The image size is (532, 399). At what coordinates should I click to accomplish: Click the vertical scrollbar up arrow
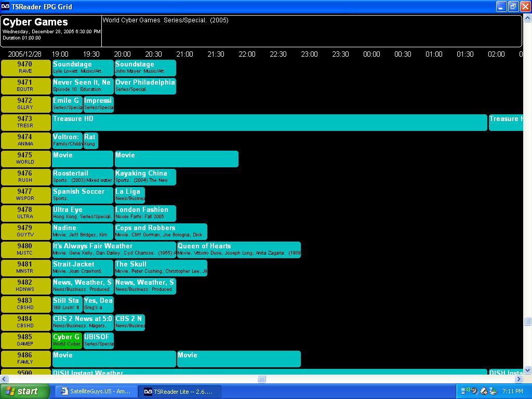(528, 18)
